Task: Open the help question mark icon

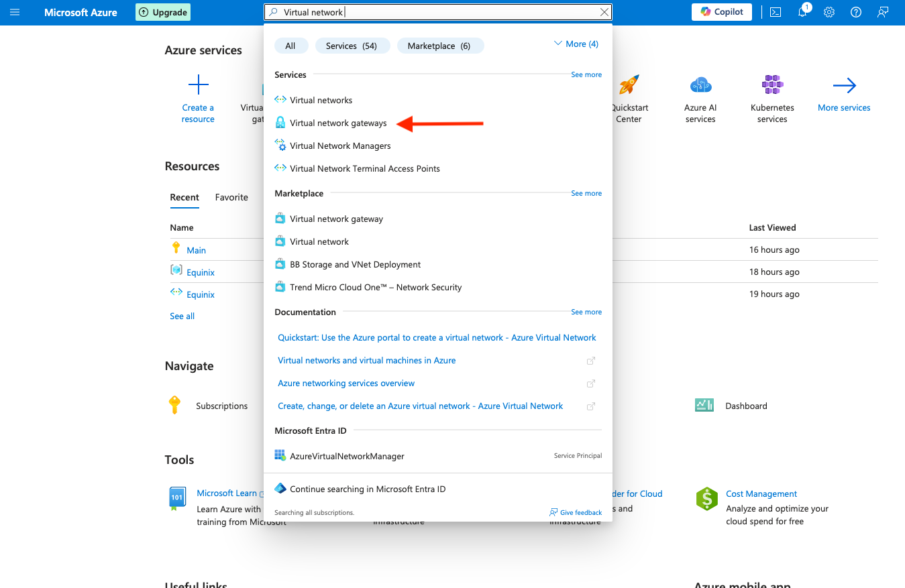Action: pos(856,12)
